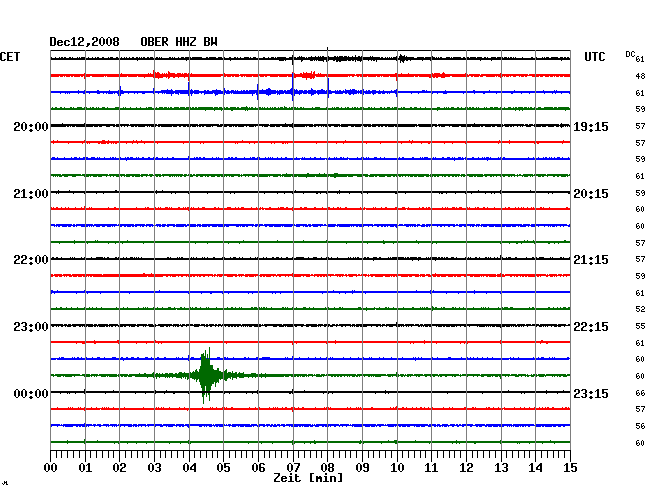Select minute tick label "11" on the axis
This screenshot has width=650, height=494.
[x=431, y=467]
